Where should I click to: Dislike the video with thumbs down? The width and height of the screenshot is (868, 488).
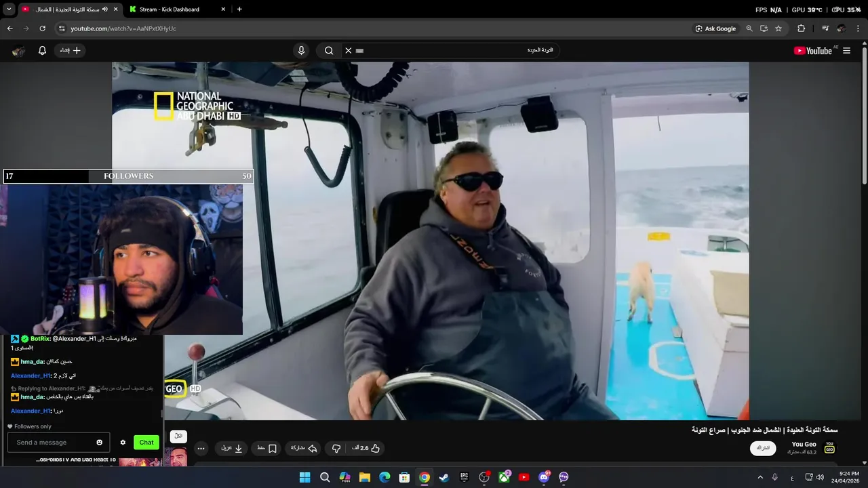pyautogui.click(x=336, y=448)
